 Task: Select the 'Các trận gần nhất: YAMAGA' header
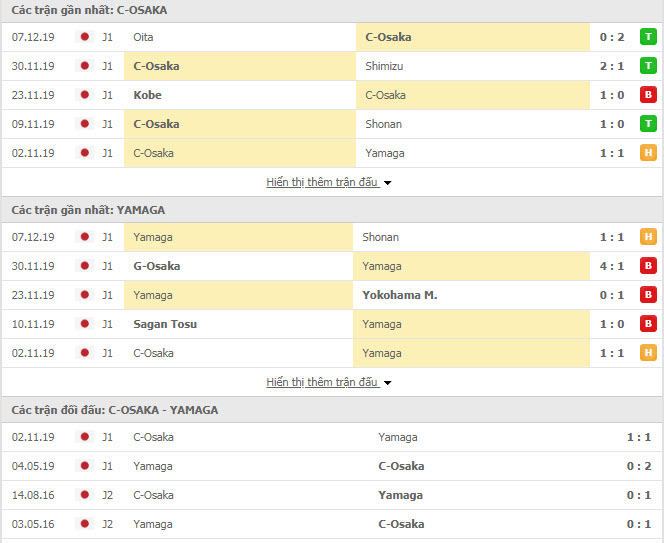pyautogui.click(x=88, y=210)
